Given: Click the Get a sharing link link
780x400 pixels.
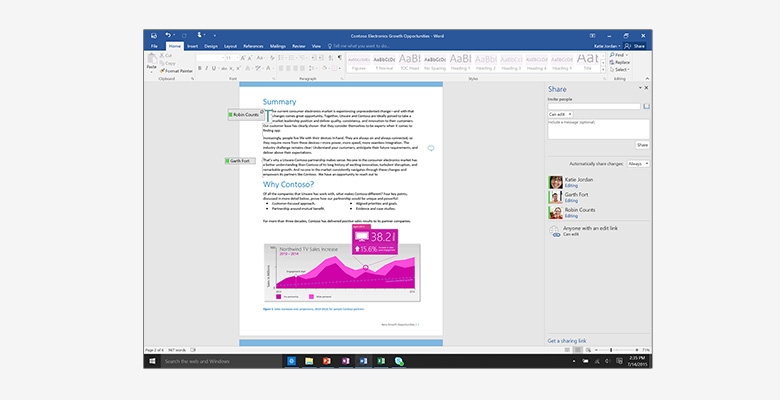Looking at the screenshot, I should click(x=567, y=341).
